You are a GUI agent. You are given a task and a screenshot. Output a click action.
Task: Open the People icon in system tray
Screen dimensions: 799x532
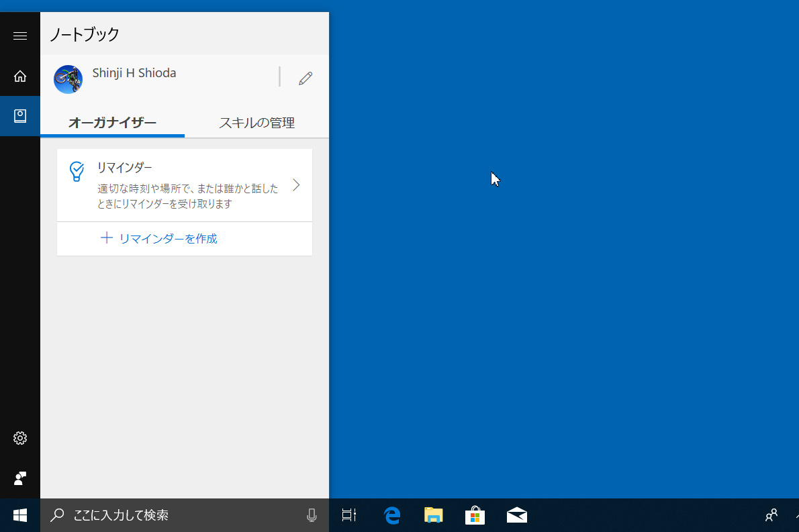coord(771,515)
